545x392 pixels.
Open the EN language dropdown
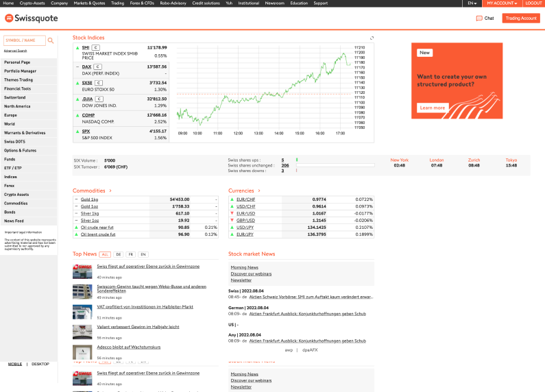(472, 3)
